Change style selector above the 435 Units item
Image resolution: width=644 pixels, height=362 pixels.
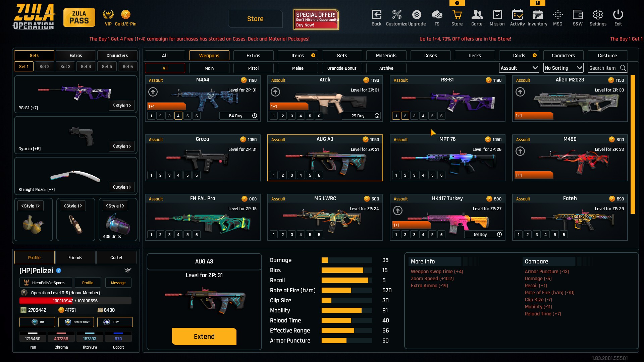tap(115, 206)
